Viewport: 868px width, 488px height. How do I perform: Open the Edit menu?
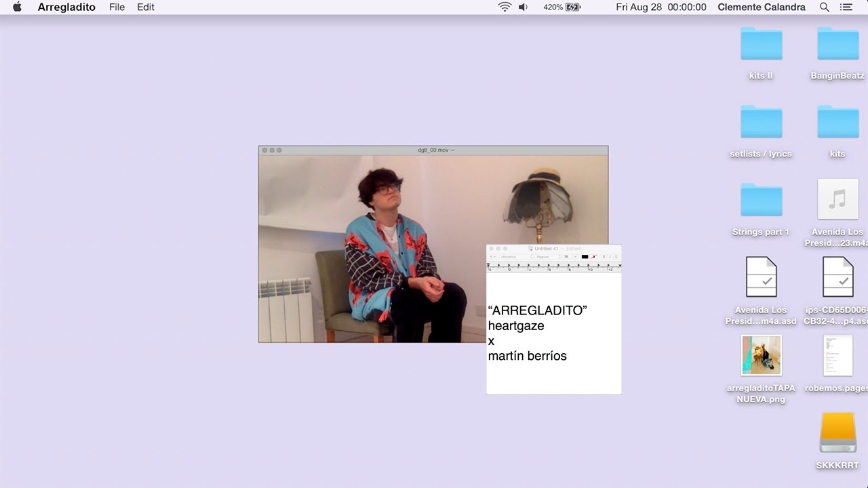tap(146, 7)
